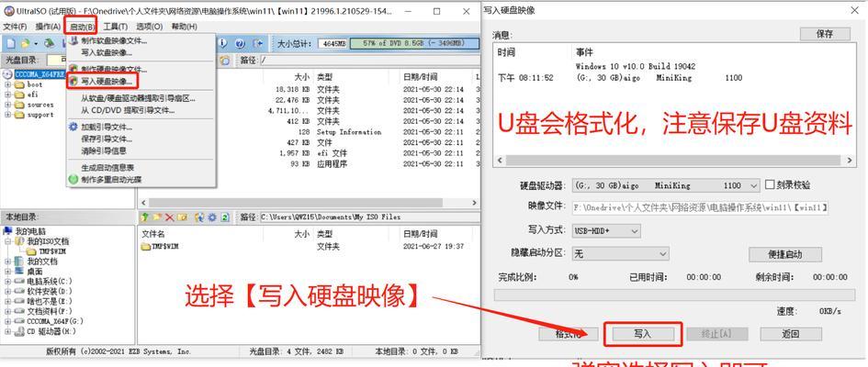Click the blue Info icon in toolbar

(x=223, y=43)
